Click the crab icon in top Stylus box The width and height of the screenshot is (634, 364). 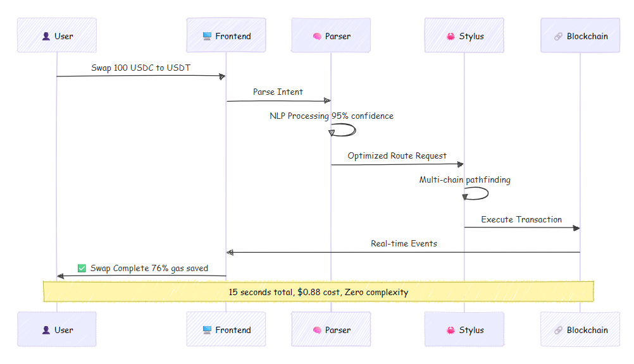click(x=451, y=36)
